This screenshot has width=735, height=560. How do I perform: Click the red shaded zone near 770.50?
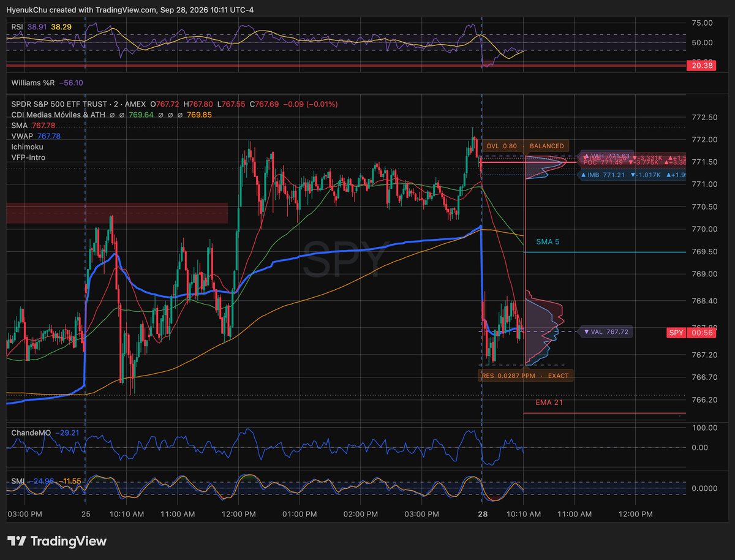pyautogui.click(x=117, y=213)
